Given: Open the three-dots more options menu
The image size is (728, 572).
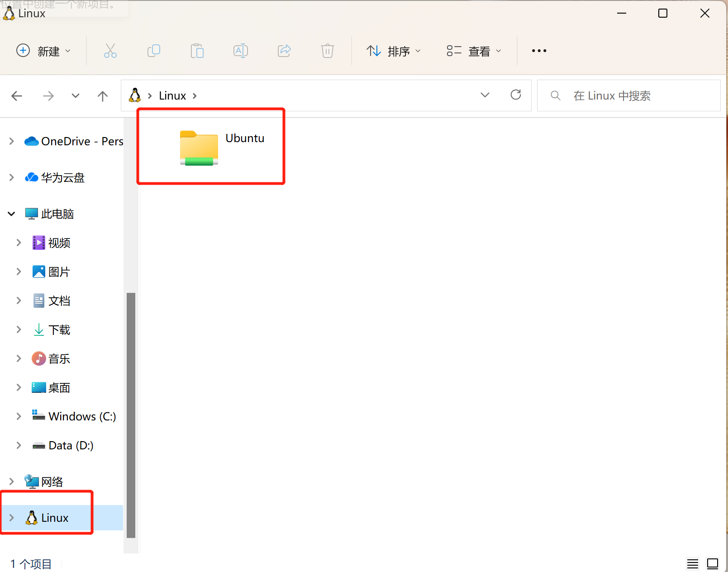Looking at the screenshot, I should 539,51.
